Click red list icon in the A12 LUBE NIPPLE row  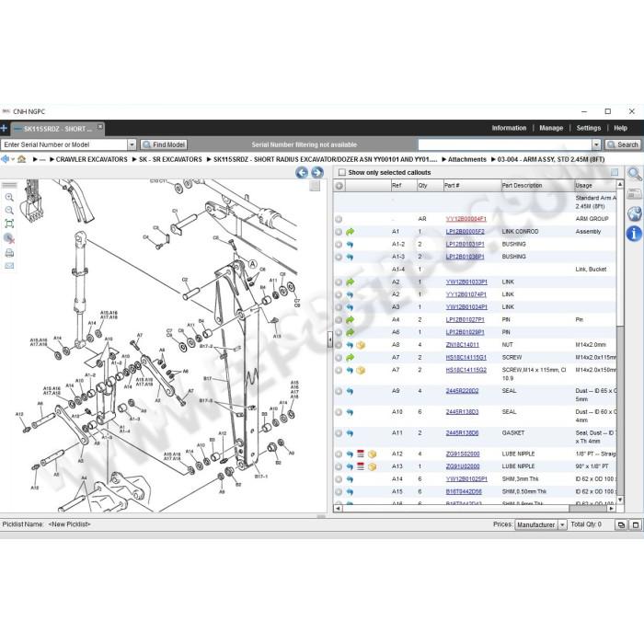(x=361, y=454)
